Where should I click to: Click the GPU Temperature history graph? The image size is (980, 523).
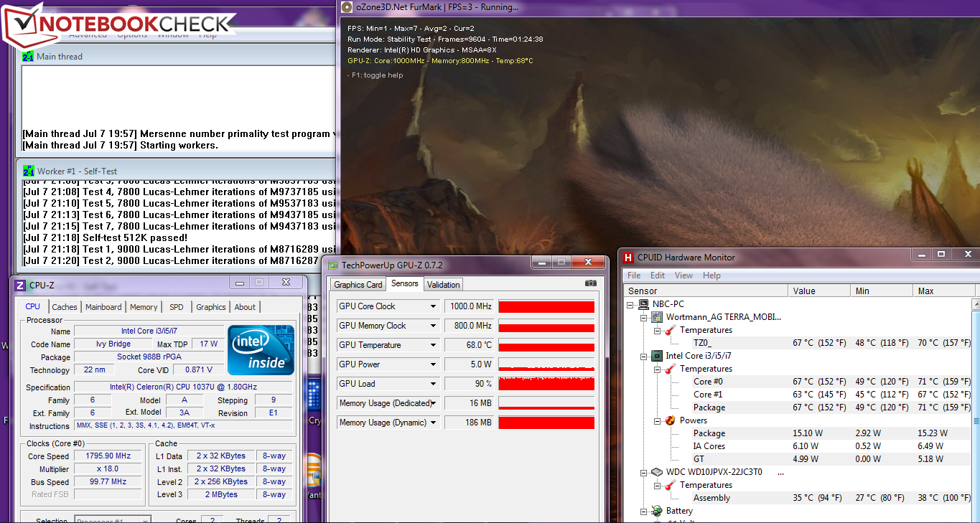tap(546, 345)
